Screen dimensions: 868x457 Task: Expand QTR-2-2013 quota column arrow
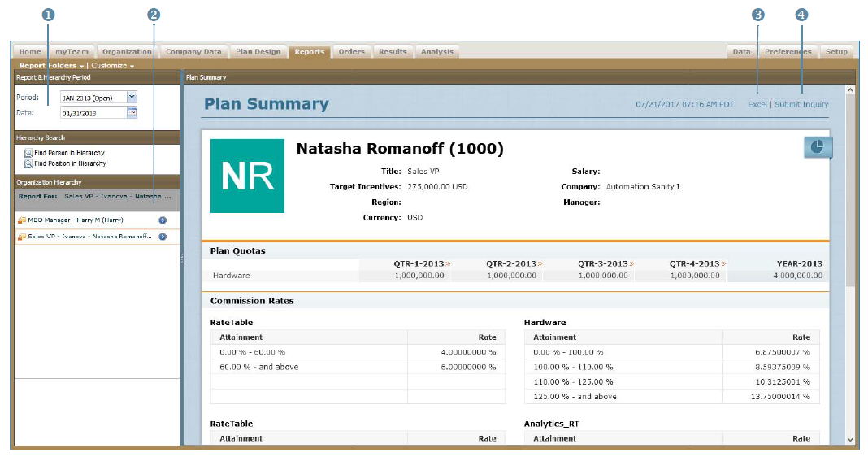pyautogui.click(x=540, y=264)
